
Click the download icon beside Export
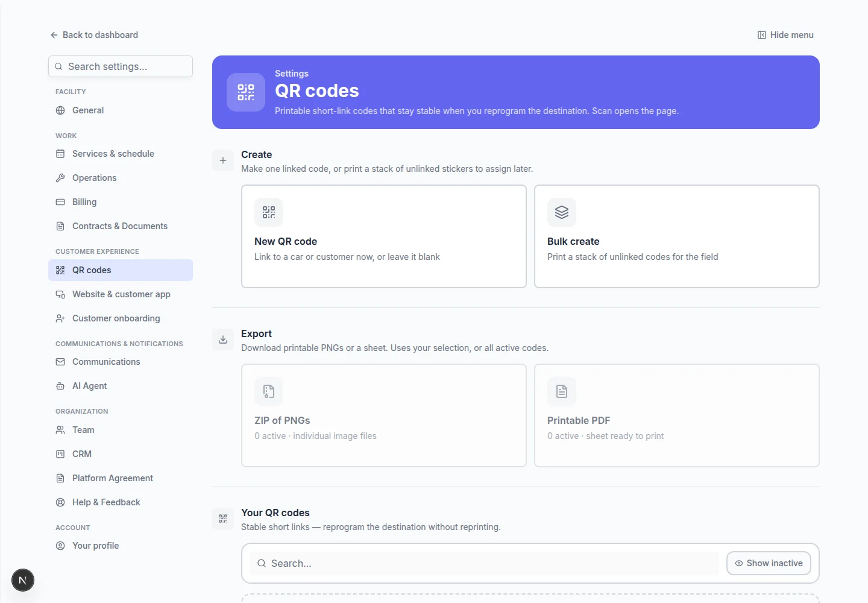223,339
